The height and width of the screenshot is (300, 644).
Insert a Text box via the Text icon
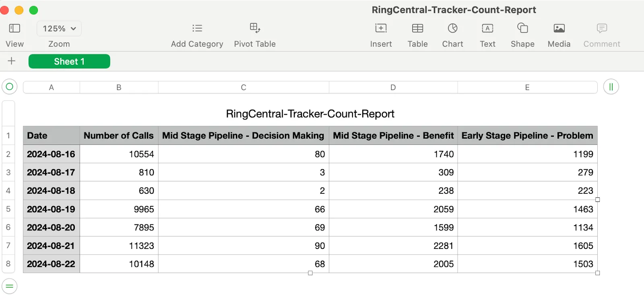[487, 34]
